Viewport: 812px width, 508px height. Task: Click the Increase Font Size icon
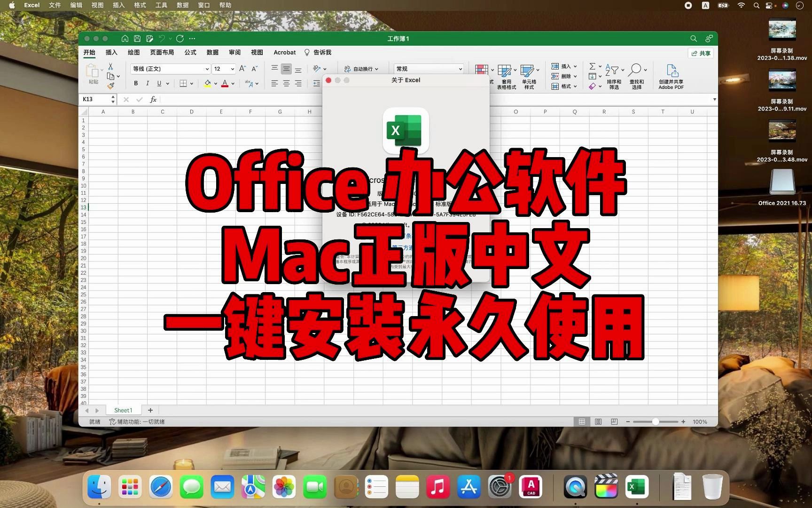point(242,69)
